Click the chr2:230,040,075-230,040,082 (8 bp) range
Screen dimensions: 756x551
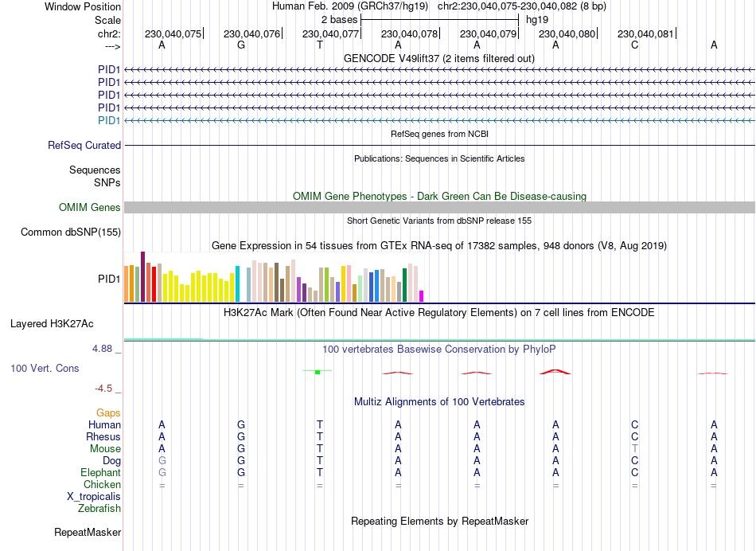point(522,6)
